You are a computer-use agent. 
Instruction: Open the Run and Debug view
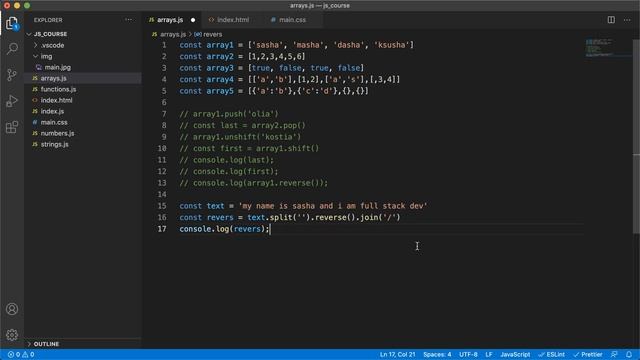click(12, 101)
